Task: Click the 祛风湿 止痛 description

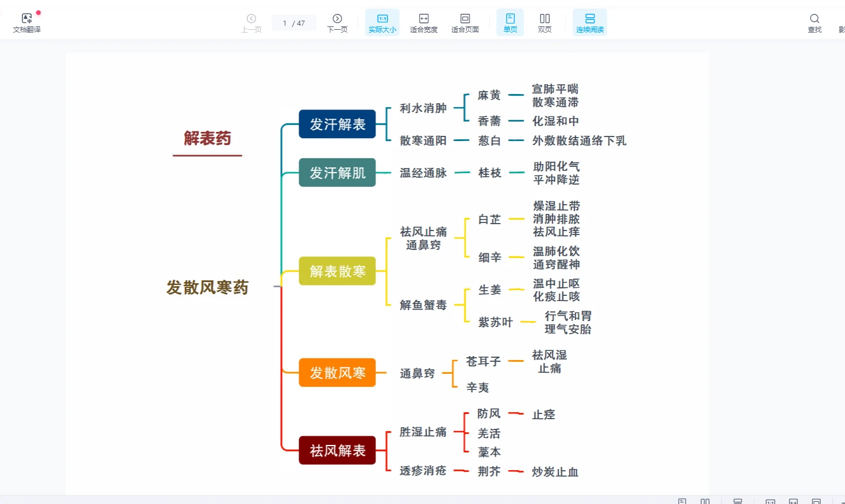Action: click(x=549, y=361)
